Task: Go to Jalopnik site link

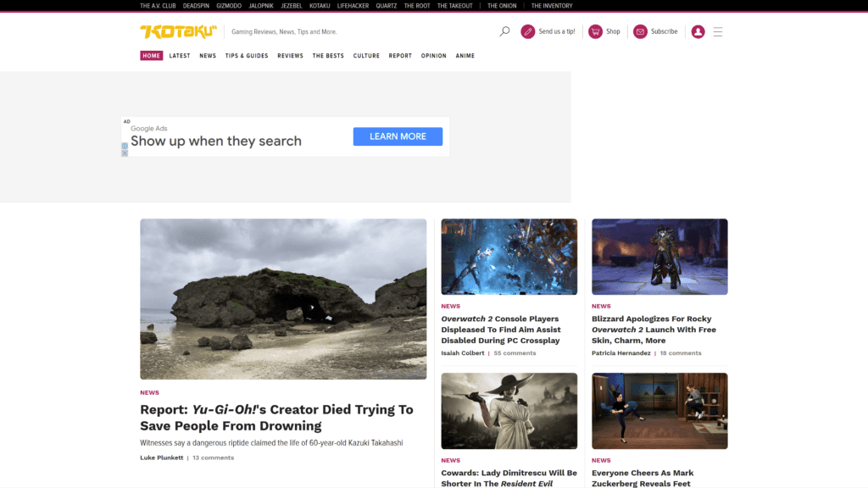Action: (261, 6)
